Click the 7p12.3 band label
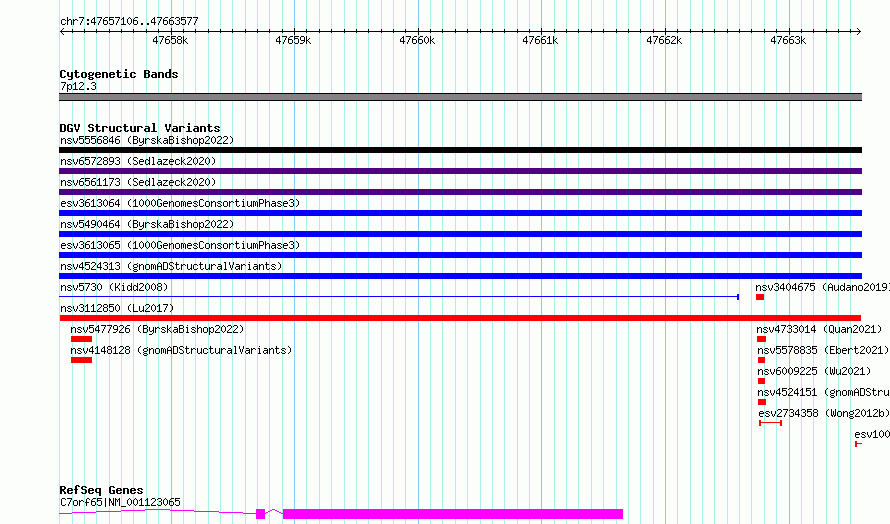Screen dimensions: 890x524 (x=78, y=86)
